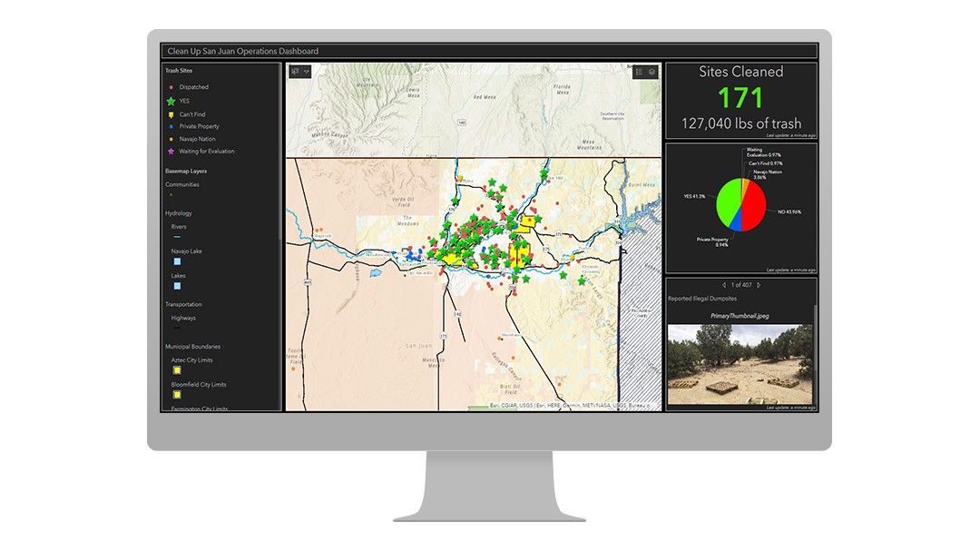Click route 371 shield on map

[443, 337]
